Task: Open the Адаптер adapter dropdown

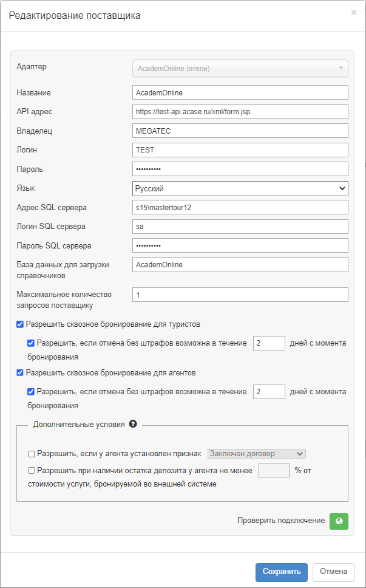Action: click(240, 69)
